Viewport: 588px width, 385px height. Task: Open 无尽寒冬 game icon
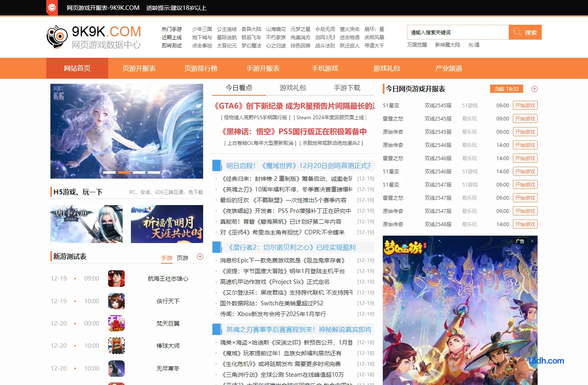pos(116,368)
